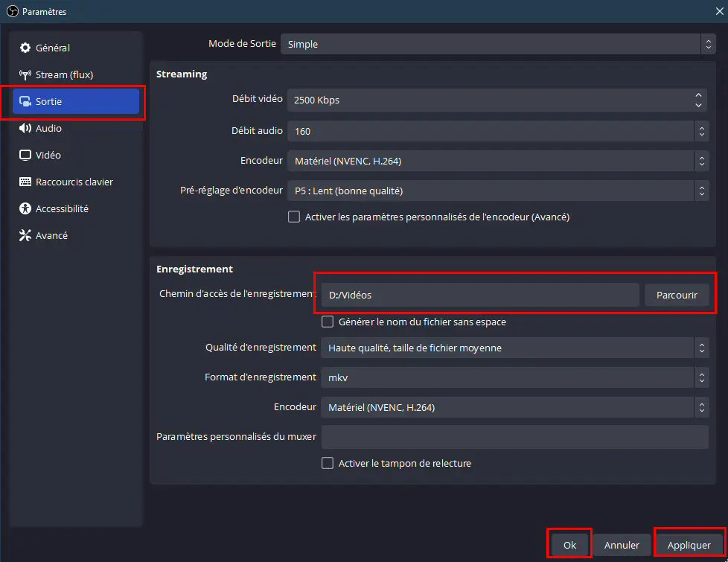
Task: Check Générer le nom du fichier sans espace
Action: 328,322
